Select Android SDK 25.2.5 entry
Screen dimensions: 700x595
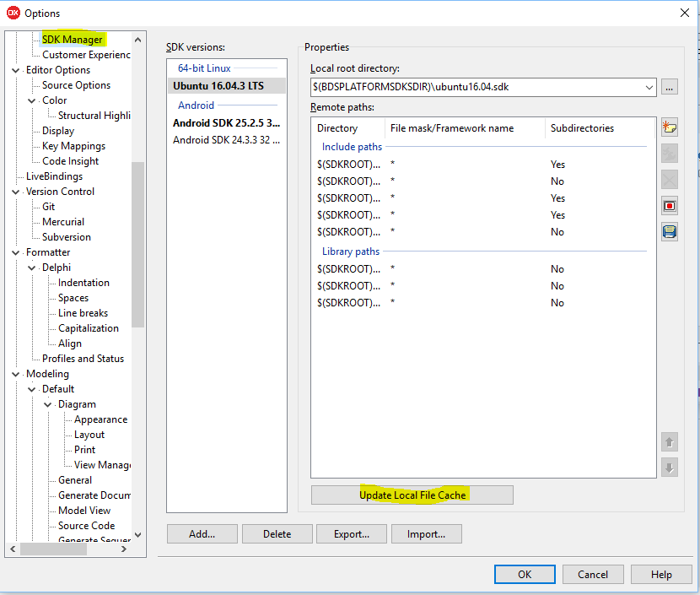pyautogui.click(x=227, y=123)
